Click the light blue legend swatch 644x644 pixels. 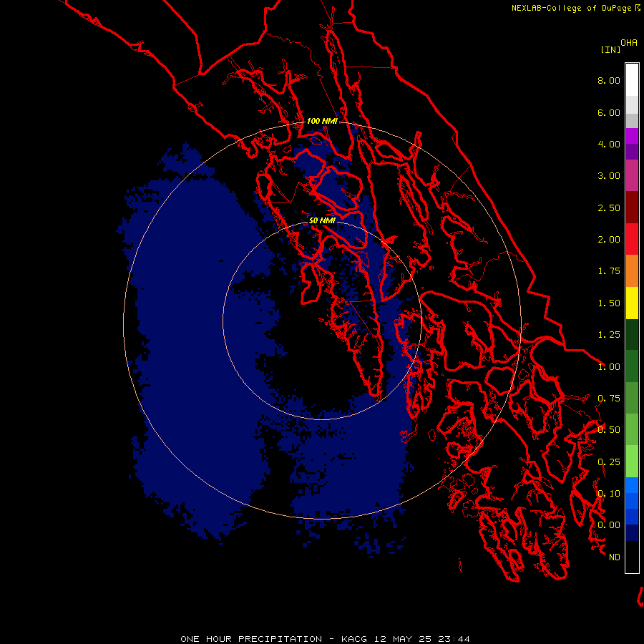(x=632, y=485)
